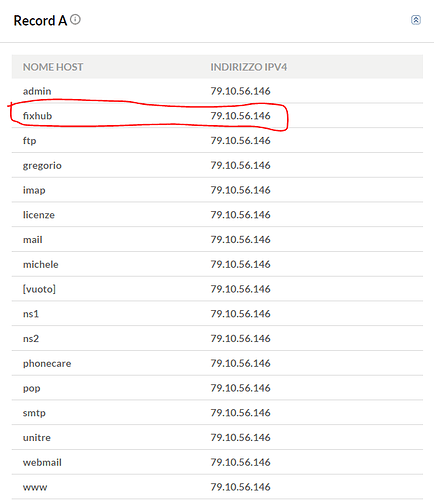Select the admin host row

pos(217,91)
